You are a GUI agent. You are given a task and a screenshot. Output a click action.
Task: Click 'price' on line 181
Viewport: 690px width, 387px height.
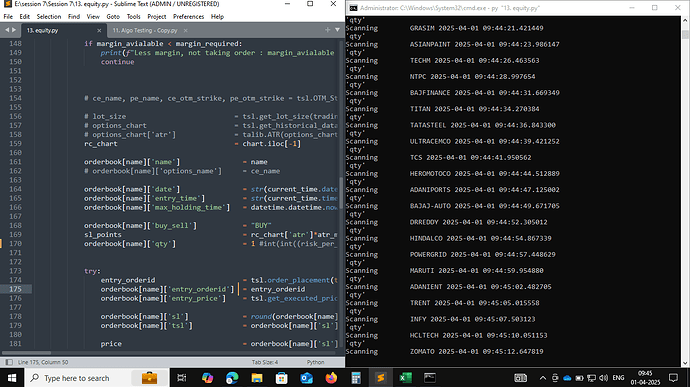pos(111,343)
